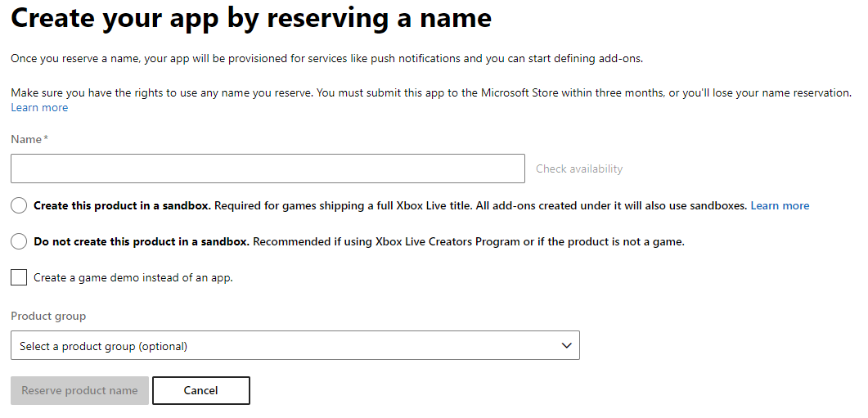Image resolution: width=868 pixels, height=418 pixels.
Task: Select Create this product in a sandbox
Action: (x=19, y=206)
